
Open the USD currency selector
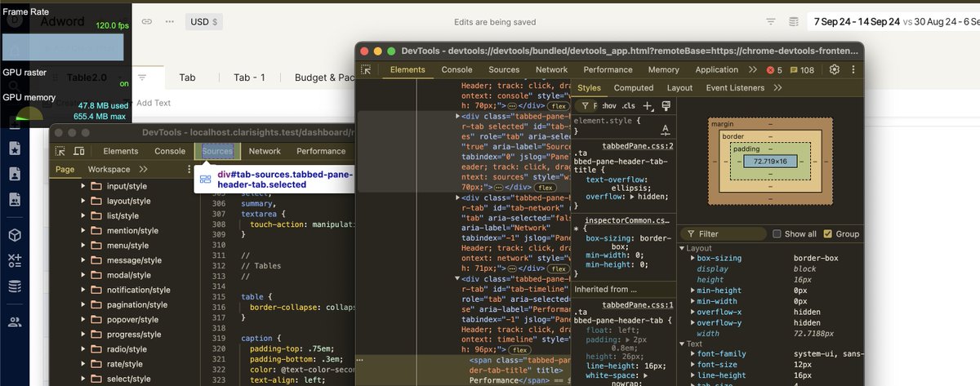click(203, 22)
